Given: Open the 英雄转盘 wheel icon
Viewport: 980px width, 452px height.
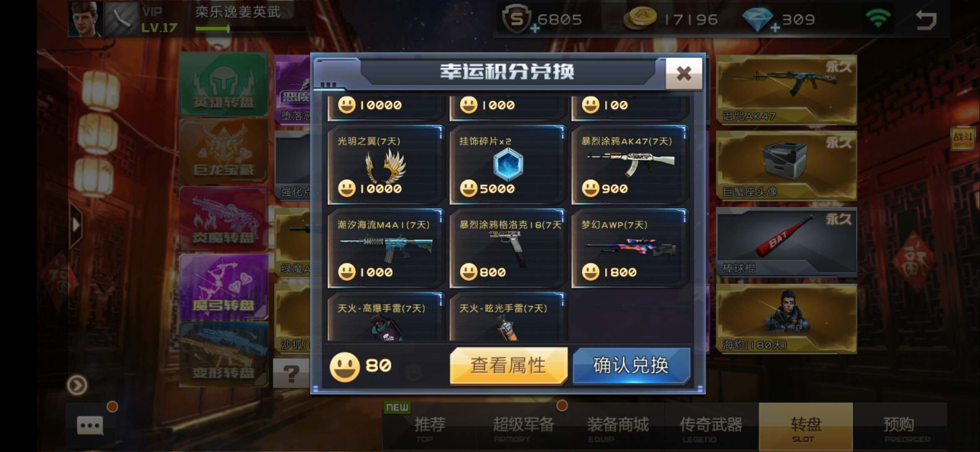Looking at the screenshot, I should (x=224, y=85).
